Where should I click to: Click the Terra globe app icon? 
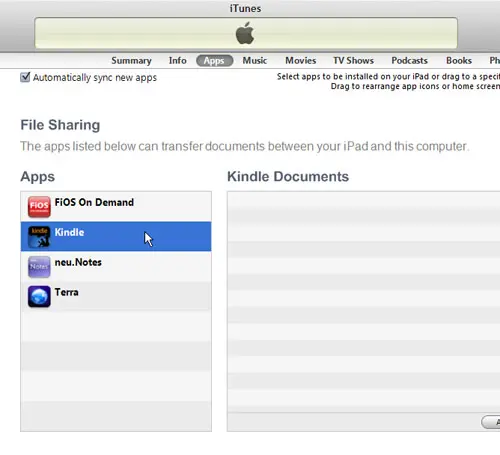(x=39, y=296)
